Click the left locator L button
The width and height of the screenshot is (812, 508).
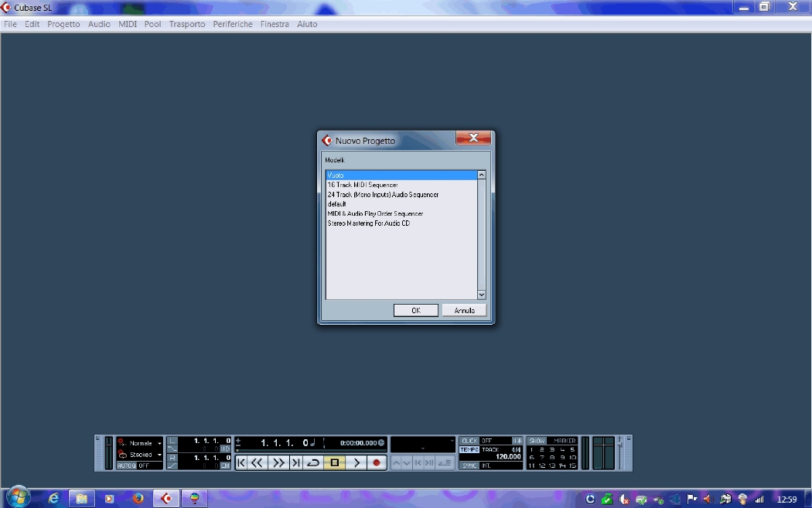[172, 441]
